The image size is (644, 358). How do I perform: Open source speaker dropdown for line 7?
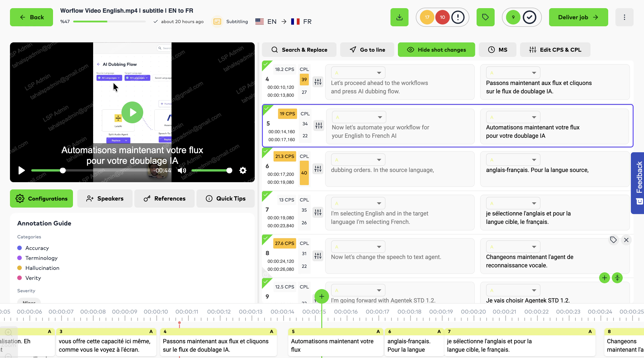(358, 203)
